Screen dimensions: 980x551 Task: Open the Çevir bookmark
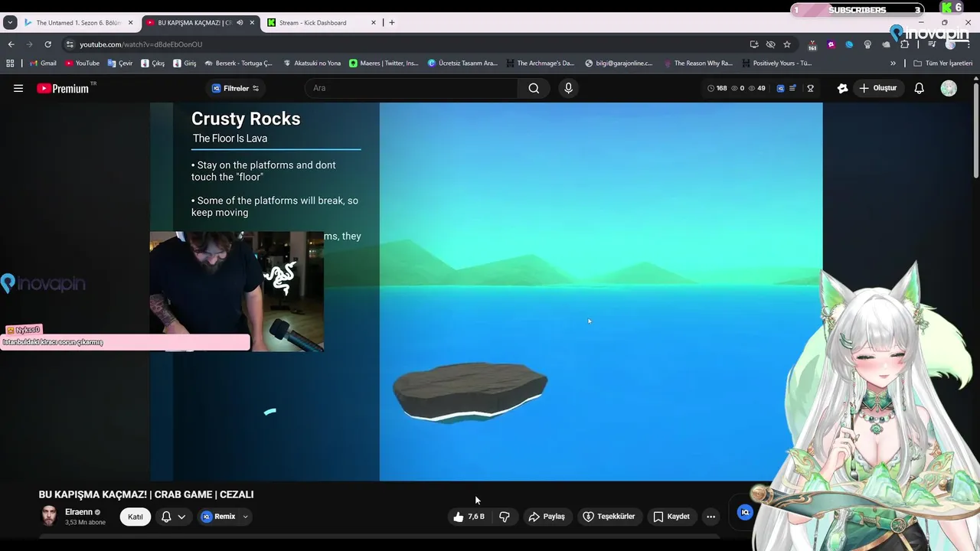(120, 64)
